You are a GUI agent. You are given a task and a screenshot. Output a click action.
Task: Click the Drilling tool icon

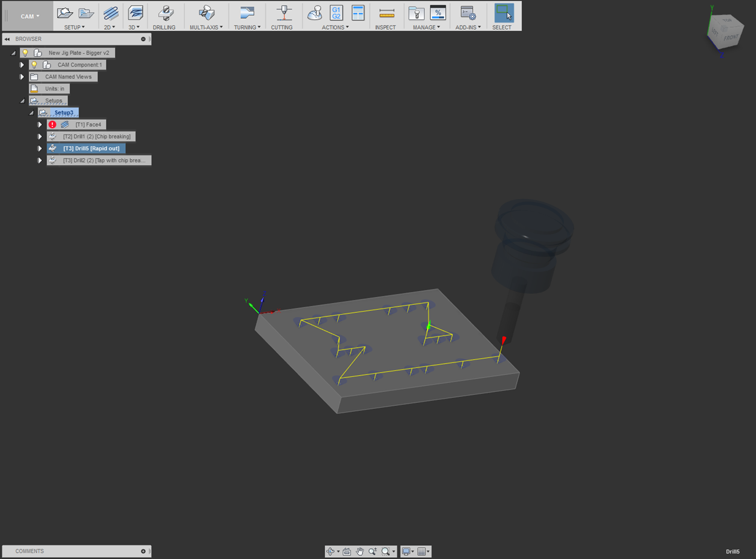(164, 13)
